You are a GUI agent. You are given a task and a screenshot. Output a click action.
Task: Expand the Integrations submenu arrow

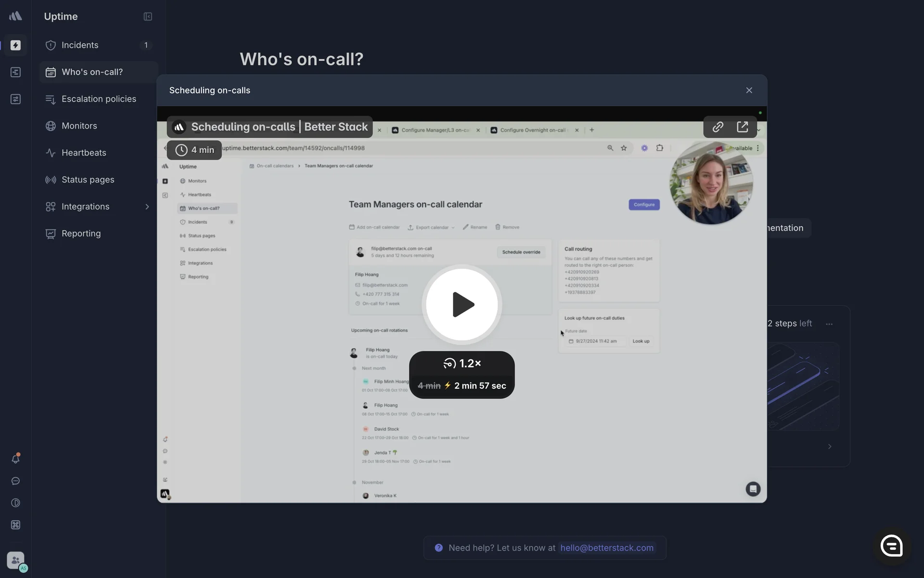147,207
